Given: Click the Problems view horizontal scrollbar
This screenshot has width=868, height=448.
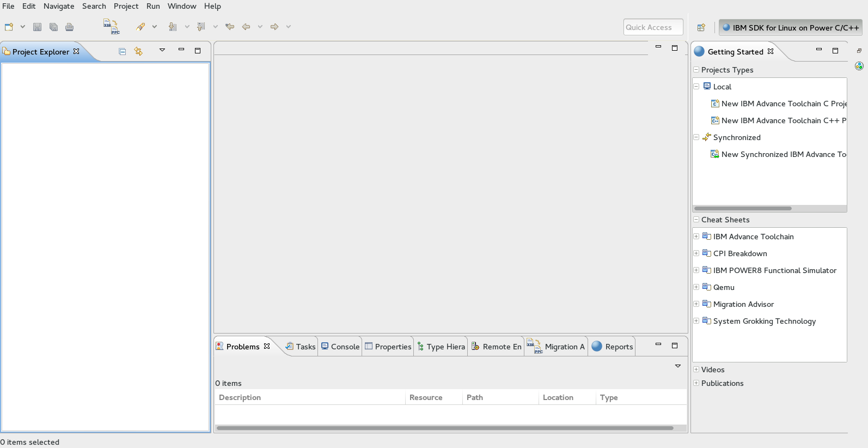Looking at the screenshot, I should [x=445, y=428].
